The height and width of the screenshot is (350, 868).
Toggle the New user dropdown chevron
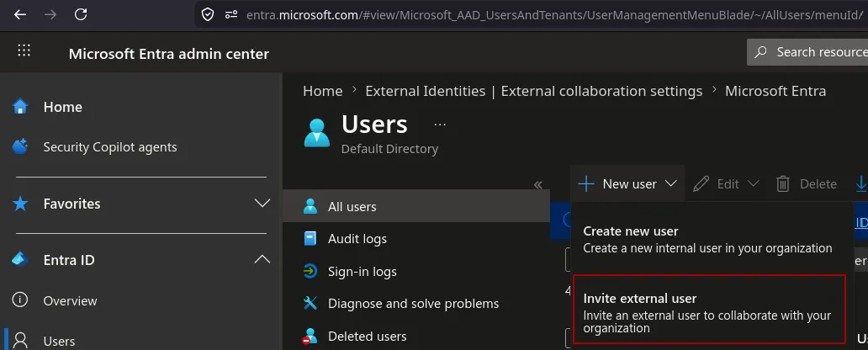pyautogui.click(x=671, y=183)
